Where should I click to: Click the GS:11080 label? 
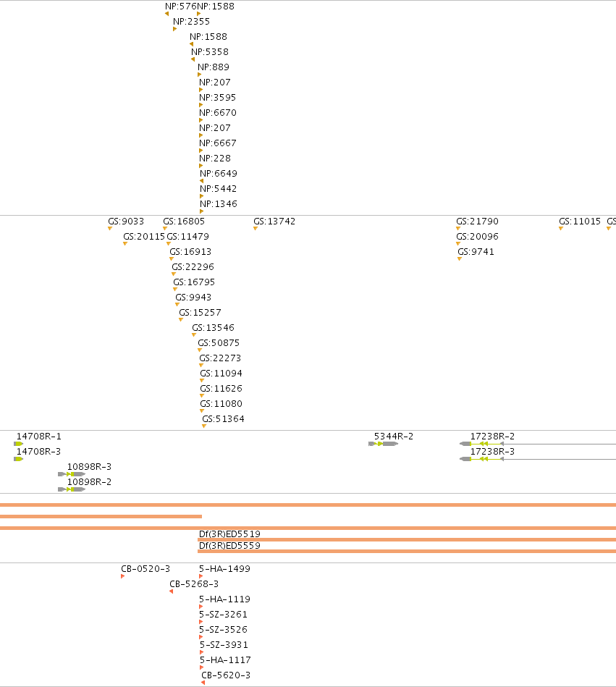221,403
